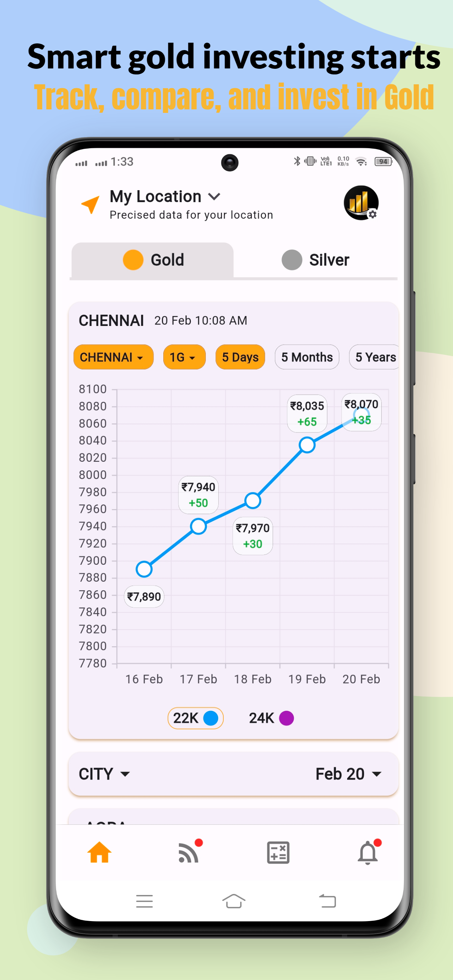This screenshot has height=980, width=453.
Task: Open the calculator icon
Action: point(278,852)
